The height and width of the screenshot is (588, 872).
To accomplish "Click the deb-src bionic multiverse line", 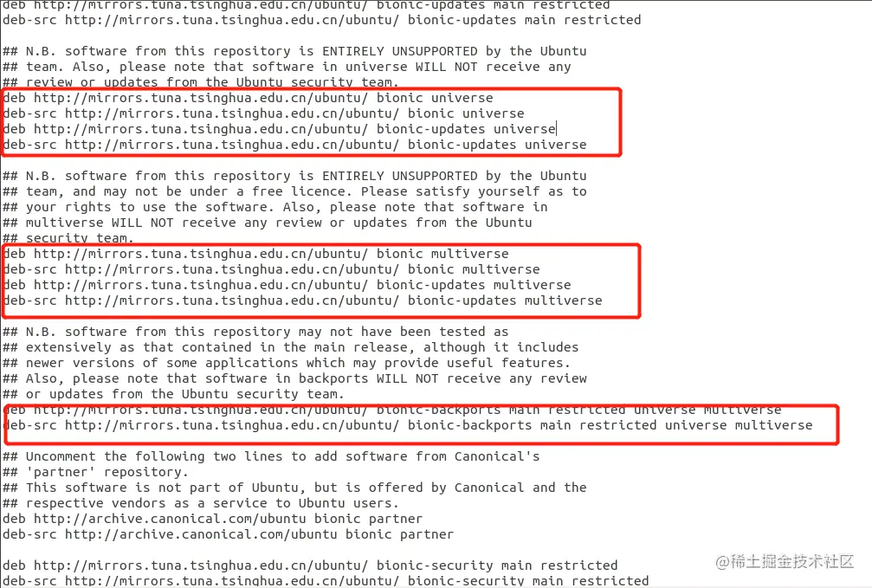I will (x=271, y=269).
